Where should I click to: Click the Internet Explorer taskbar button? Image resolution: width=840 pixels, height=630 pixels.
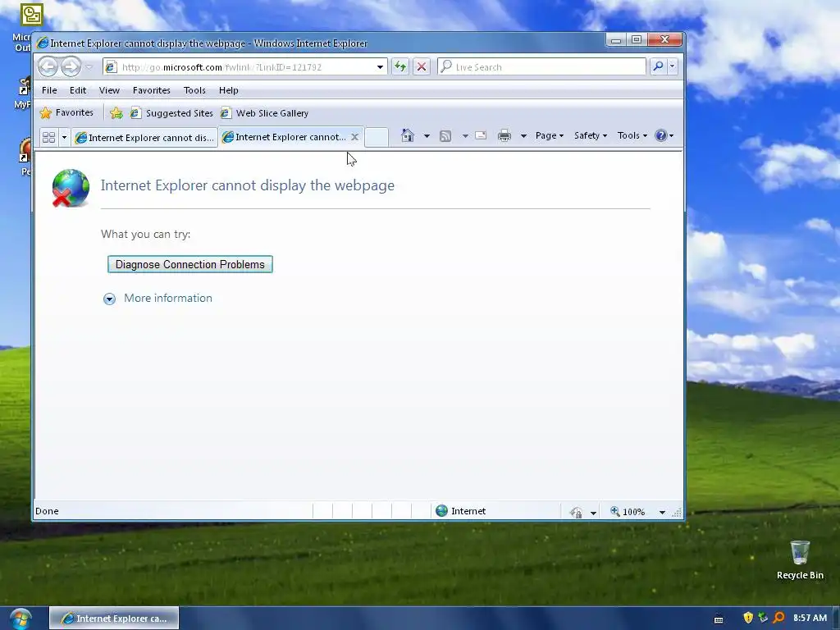point(114,619)
